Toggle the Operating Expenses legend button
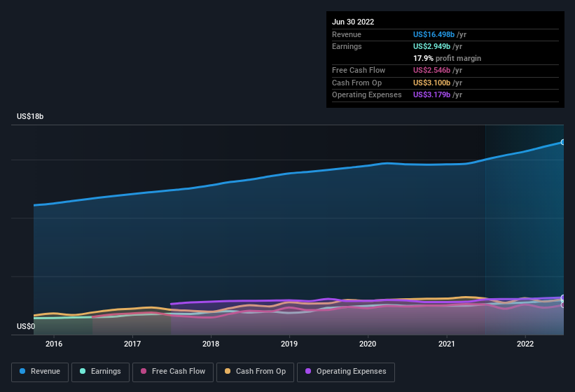The height and width of the screenshot is (392, 575). click(x=346, y=372)
